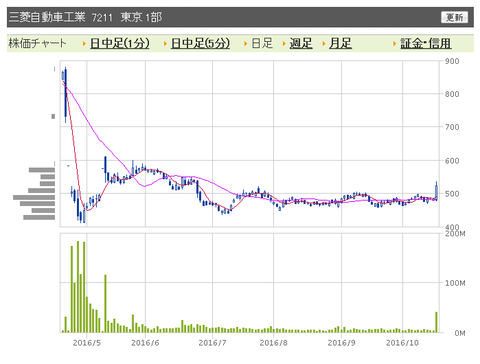Viewport: 480px width, 364px height.
Task: Click the 2016/5 date axis label
Action: click(87, 343)
